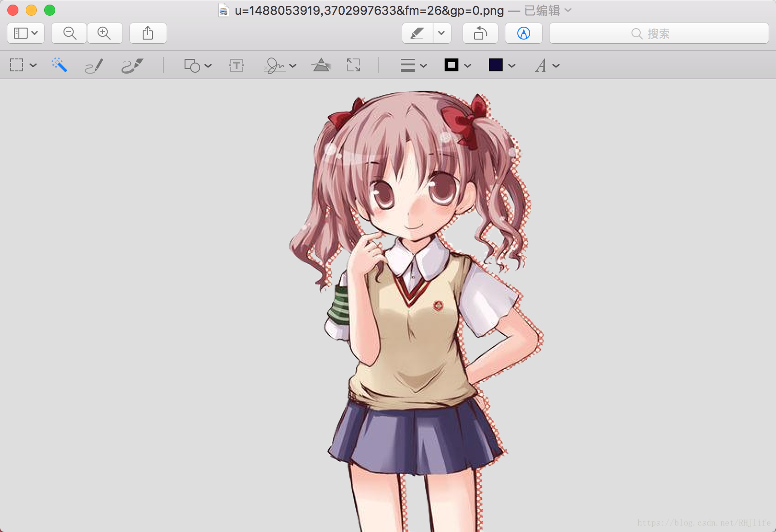
Task: Select the Draw brush tool
Action: click(x=133, y=66)
